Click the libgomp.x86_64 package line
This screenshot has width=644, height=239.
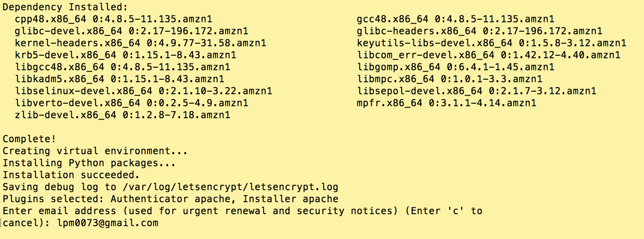[x=455, y=67]
